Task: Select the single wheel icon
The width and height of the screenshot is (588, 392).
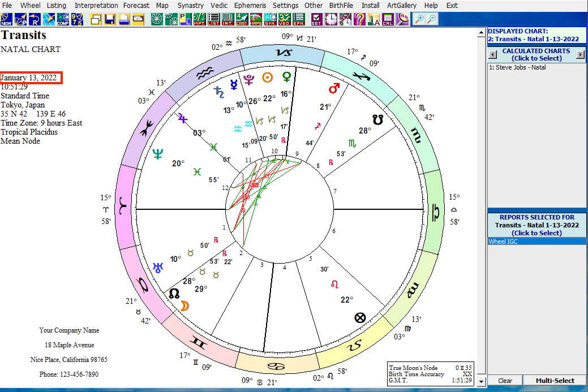Action: coord(157,19)
